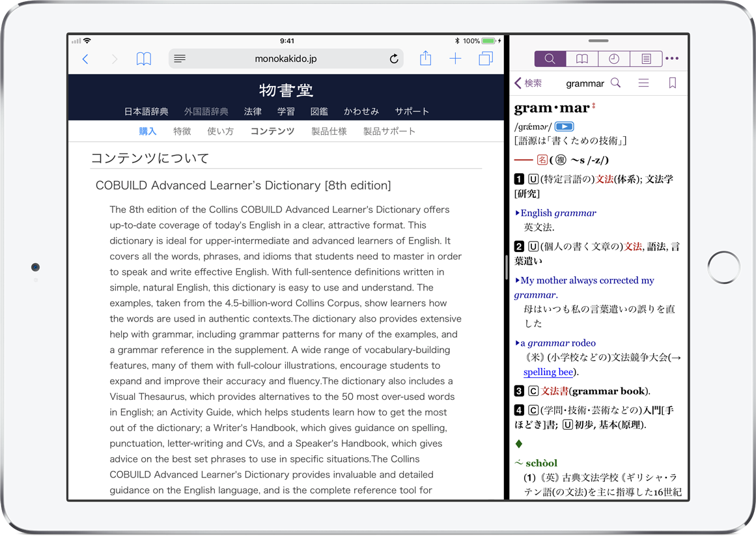Switch to the dictionary history tab
756x536 pixels.
(614, 59)
